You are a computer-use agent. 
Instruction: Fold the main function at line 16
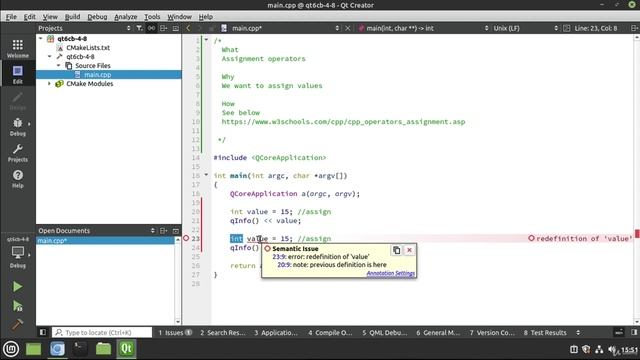[206, 175]
